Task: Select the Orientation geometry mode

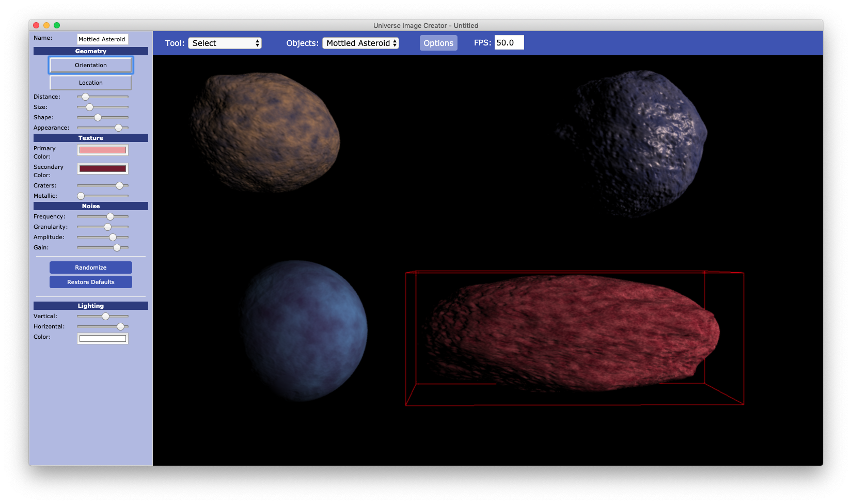Action: (91, 65)
